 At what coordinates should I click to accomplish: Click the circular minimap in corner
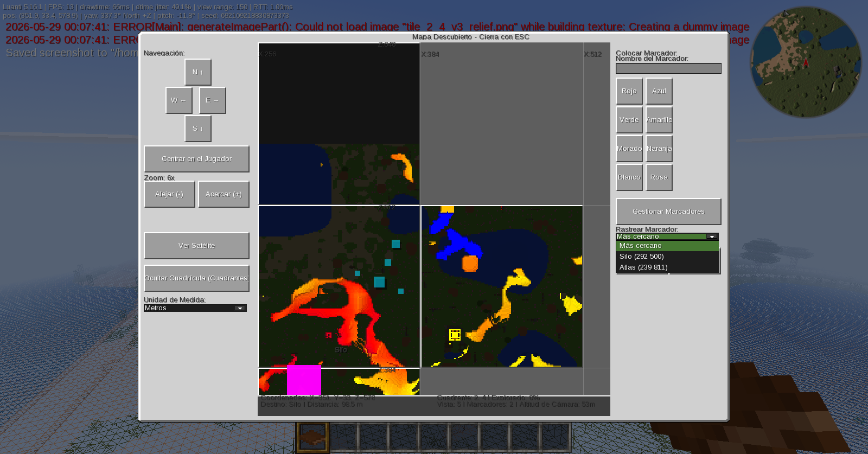point(806,62)
